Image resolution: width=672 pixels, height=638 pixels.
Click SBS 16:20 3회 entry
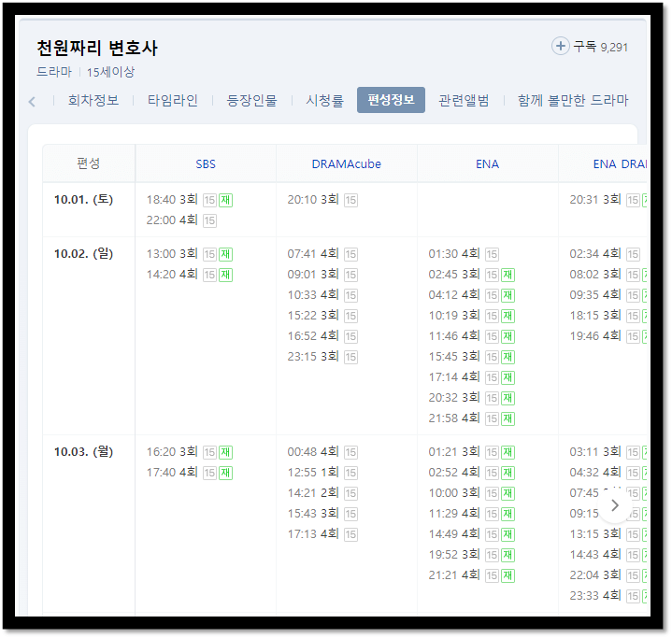(190, 451)
